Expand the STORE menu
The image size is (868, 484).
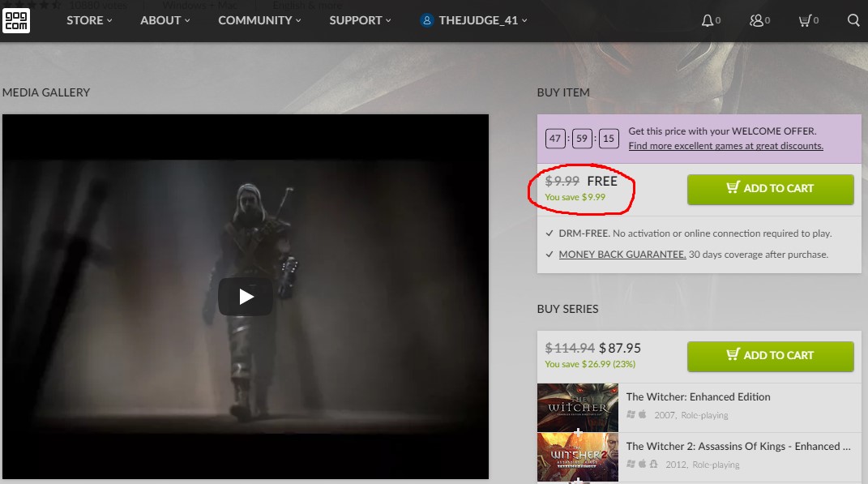[x=89, y=20]
